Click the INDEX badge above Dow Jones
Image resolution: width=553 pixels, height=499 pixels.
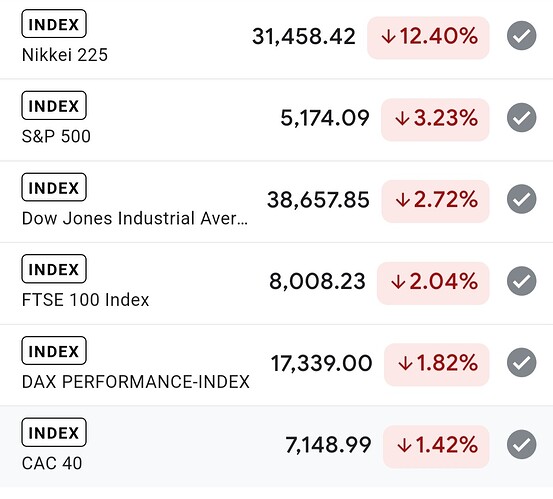(54, 187)
